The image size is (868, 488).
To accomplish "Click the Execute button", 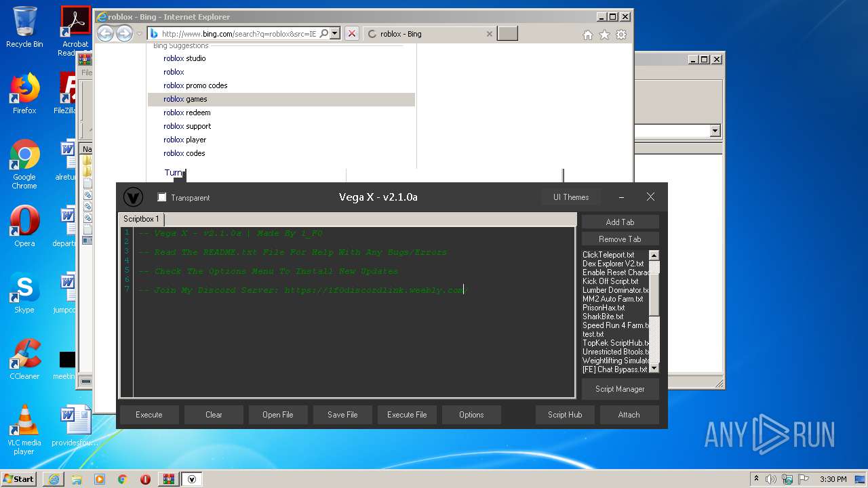I will coord(149,415).
